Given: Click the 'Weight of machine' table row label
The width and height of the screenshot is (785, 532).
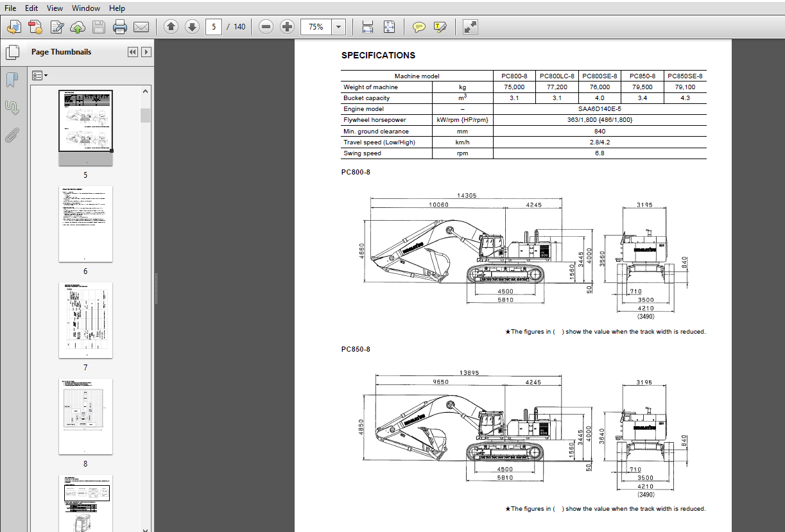Looking at the screenshot, I should (370, 87).
